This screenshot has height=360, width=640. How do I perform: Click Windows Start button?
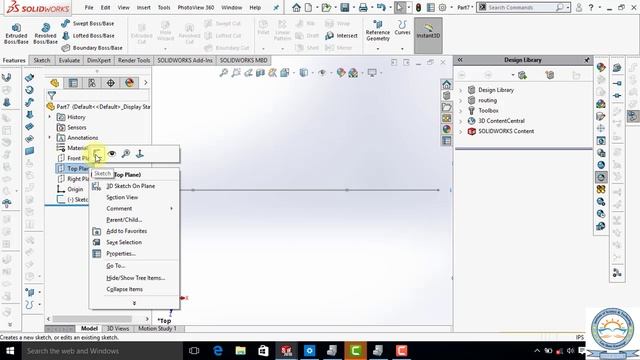10,351
